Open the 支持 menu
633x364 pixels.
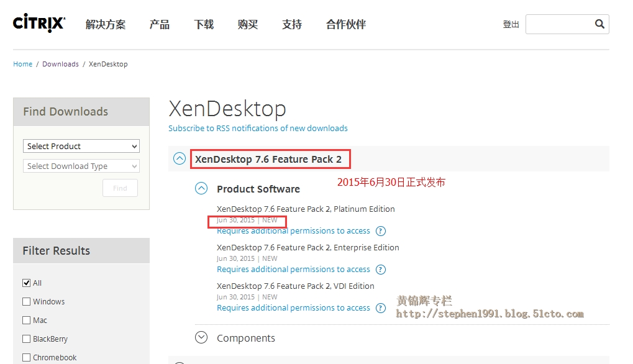click(292, 25)
